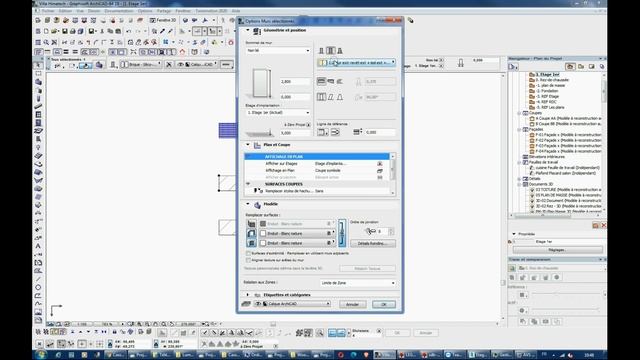
Task: Choose the trapezoid wall geometry icon
Action: [x=331, y=81]
